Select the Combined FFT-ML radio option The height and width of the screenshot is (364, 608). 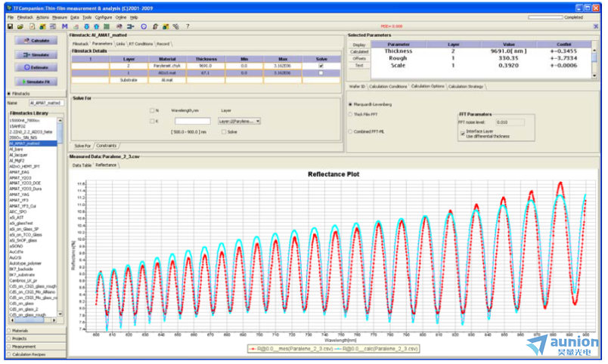click(x=351, y=131)
